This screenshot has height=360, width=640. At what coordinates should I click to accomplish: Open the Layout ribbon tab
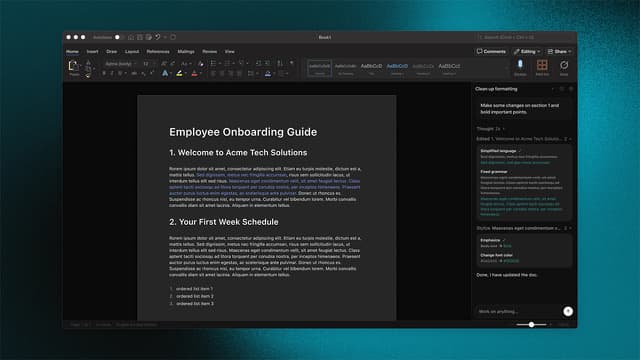[132, 52]
